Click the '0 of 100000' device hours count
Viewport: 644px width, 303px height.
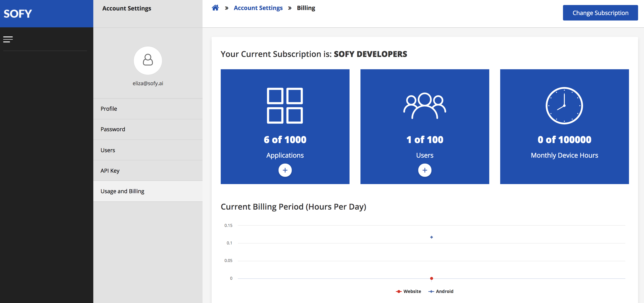564,140
